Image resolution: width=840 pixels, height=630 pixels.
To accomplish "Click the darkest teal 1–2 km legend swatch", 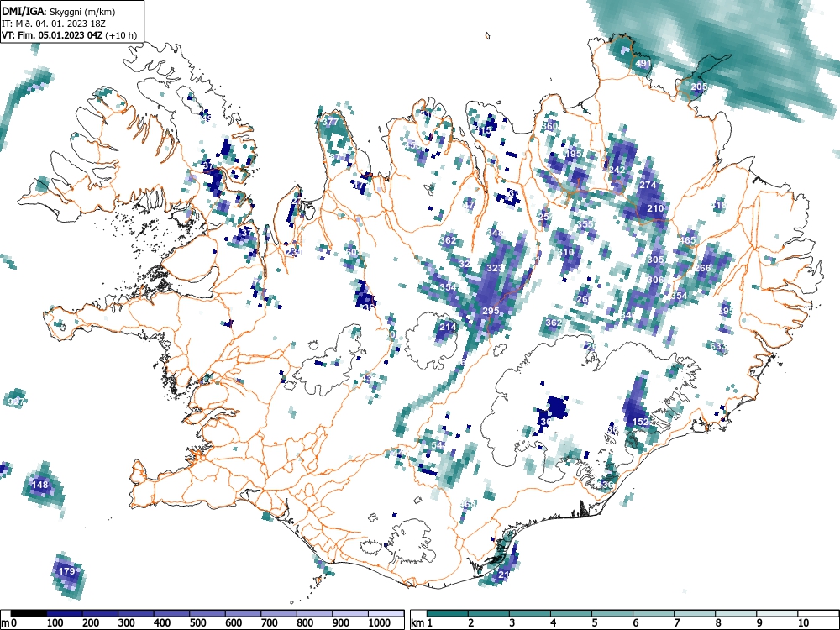I will [448, 613].
